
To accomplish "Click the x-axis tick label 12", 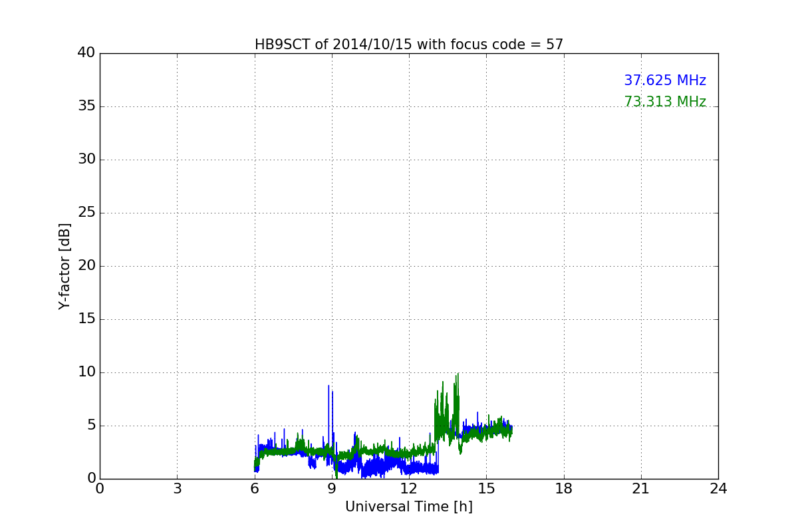I will [x=409, y=488].
